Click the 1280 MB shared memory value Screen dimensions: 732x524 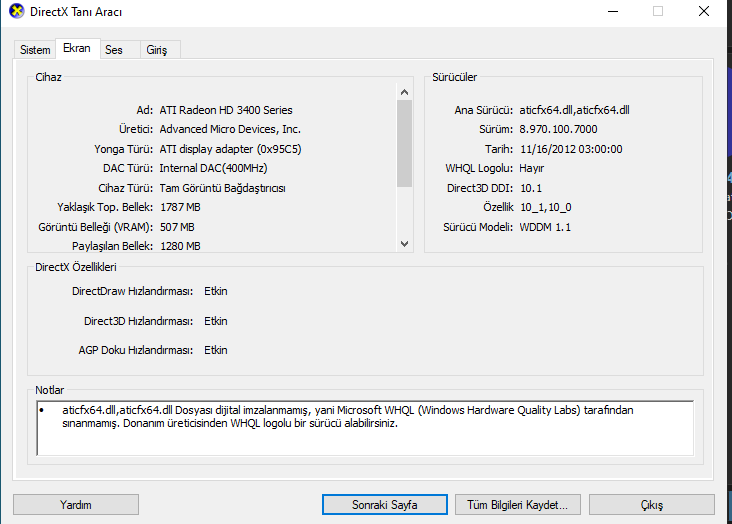pyautogui.click(x=180, y=246)
